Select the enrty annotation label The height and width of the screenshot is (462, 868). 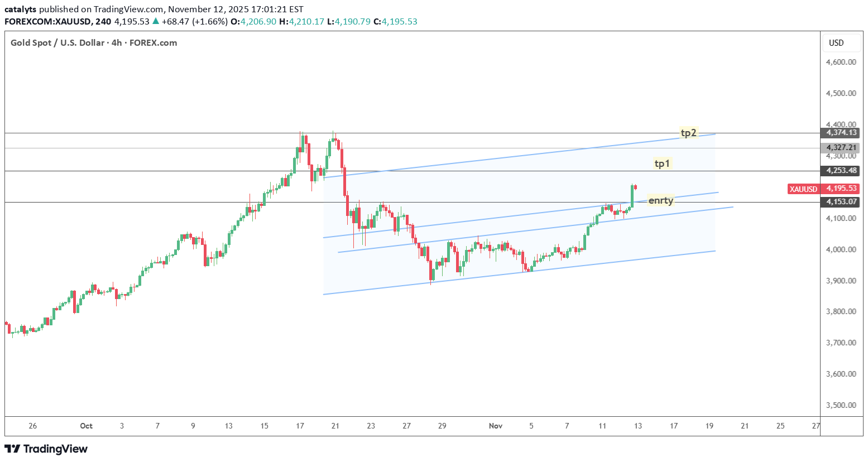[660, 200]
